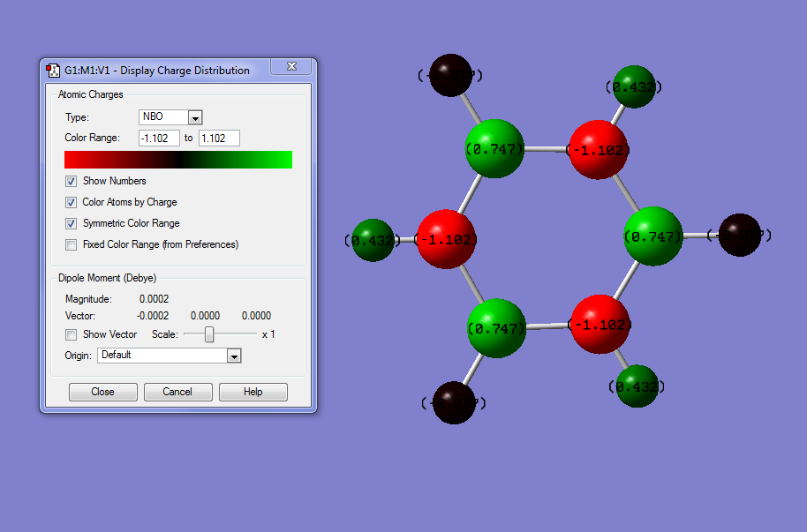Screen dimensions: 807x532
Task: Open the charge Type NBO dropdown
Action: (195, 118)
